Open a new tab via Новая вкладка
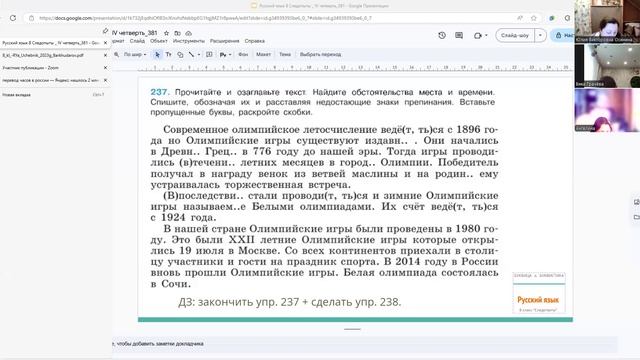The image size is (640, 360). coord(53,95)
